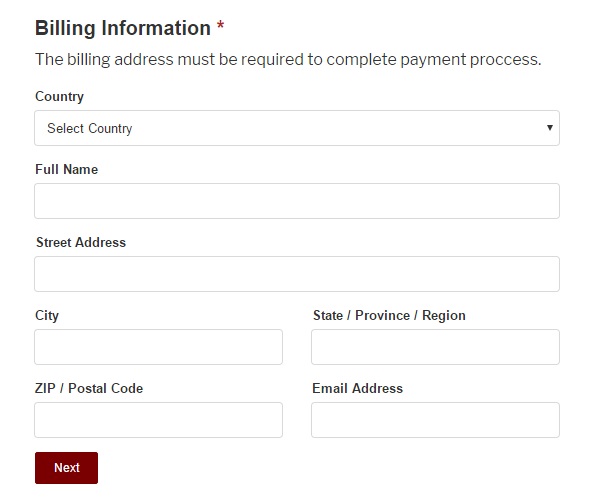
Task: Focus the Full Name text field
Action: coord(297,201)
